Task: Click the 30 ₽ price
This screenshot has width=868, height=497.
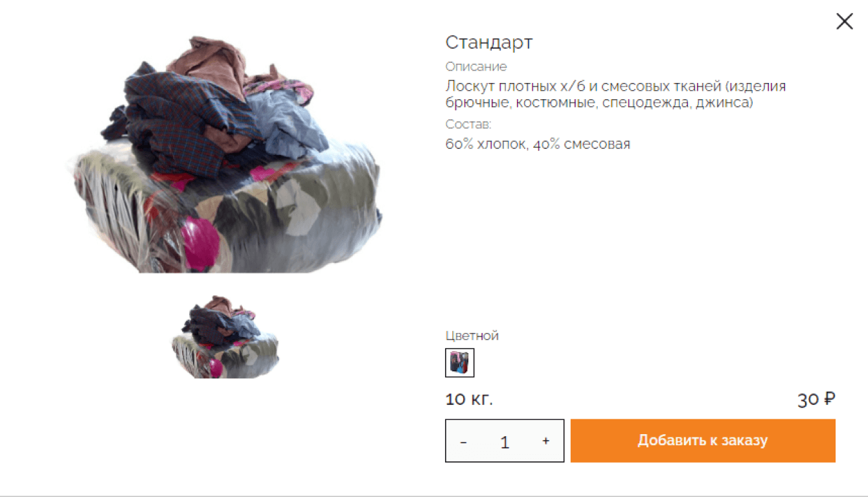Action: [x=816, y=399]
